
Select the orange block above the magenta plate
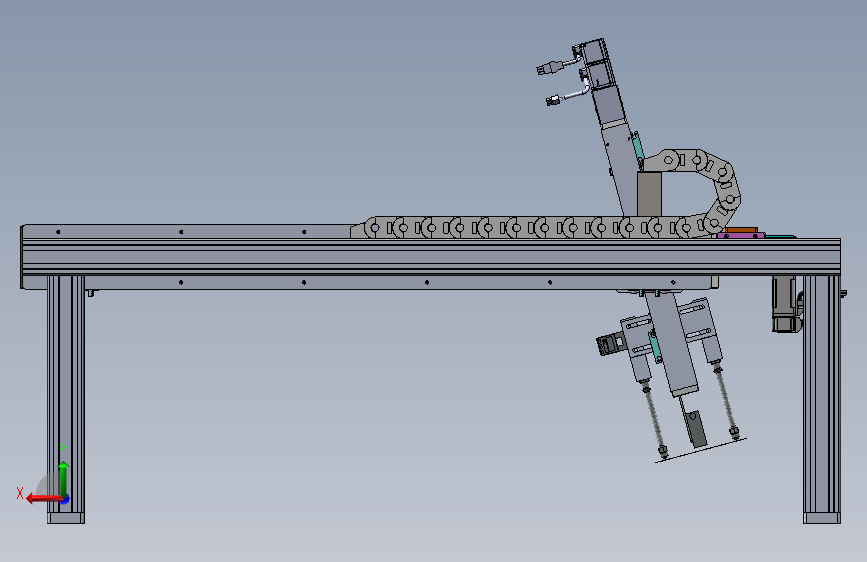click(741, 230)
